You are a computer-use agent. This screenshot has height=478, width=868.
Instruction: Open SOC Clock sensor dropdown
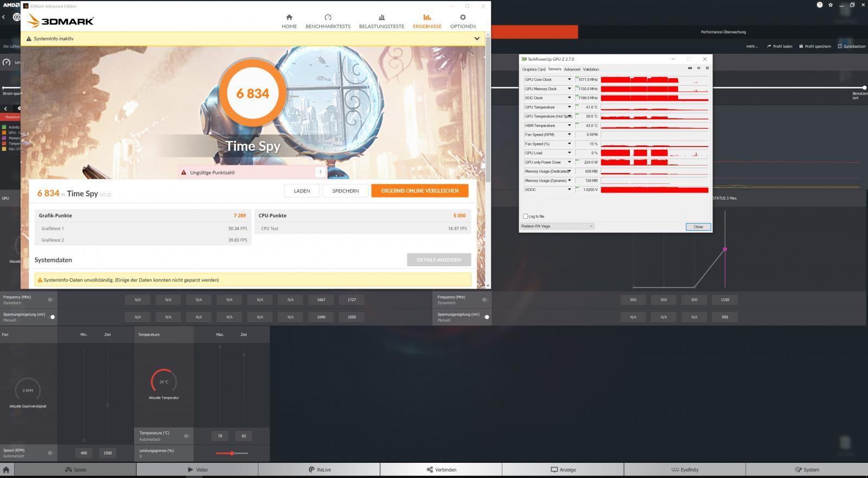tap(569, 98)
